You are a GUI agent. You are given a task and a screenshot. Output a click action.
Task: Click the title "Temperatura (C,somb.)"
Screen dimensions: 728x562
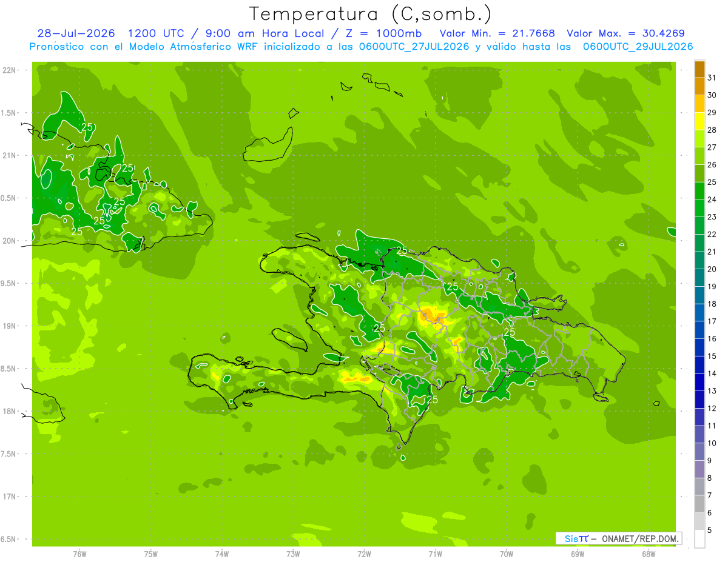[x=370, y=15]
